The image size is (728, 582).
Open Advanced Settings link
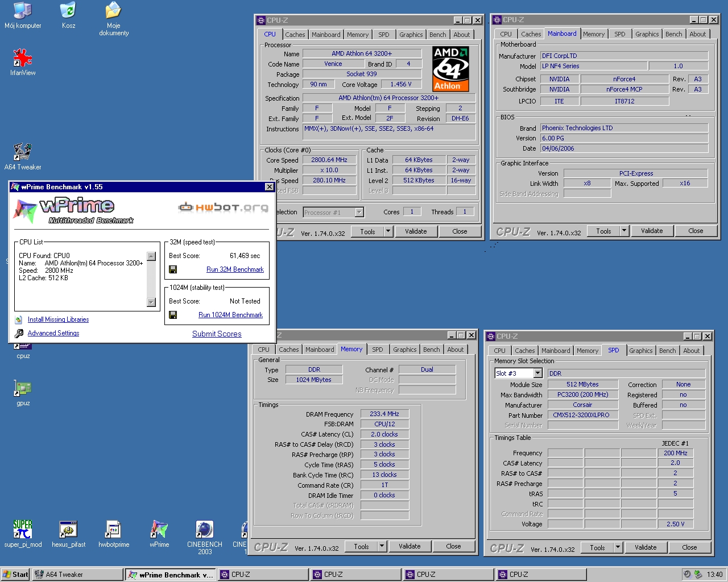point(53,333)
